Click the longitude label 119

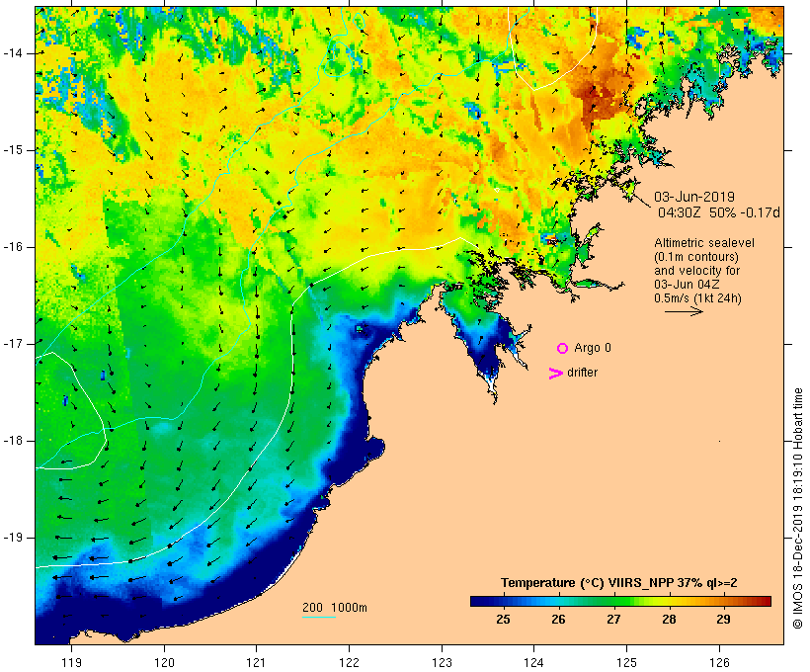click(x=71, y=663)
